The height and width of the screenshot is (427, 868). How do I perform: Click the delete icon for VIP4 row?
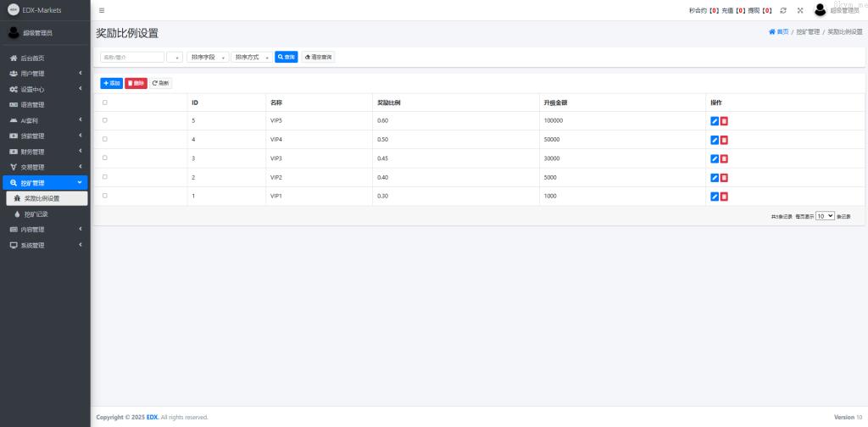point(724,140)
